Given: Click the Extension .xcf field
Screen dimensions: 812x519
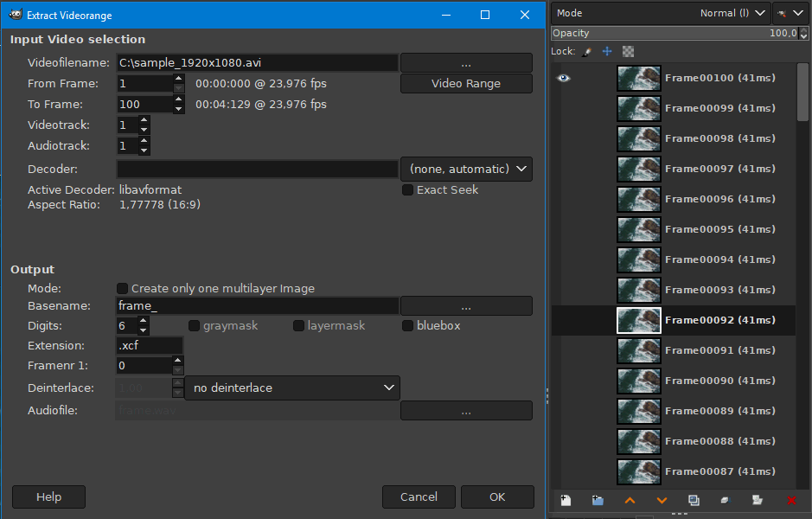Looking at the screenshot, I should [x=150, y=345].
